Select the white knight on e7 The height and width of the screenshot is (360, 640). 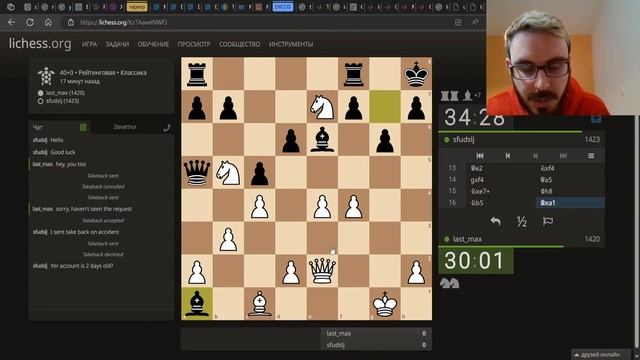pos(322,107)
